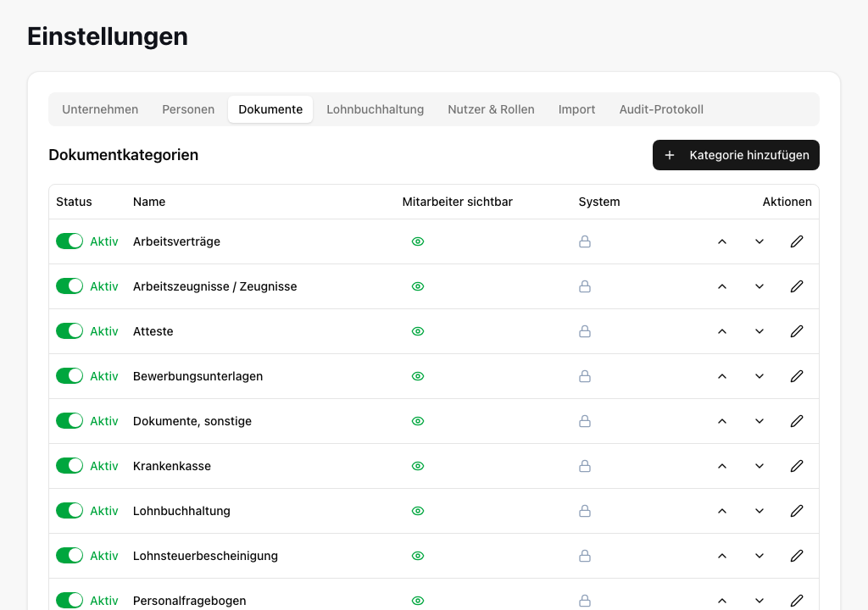This screenshot has height=610, width=868.
Task: Click the system lock on Arbeitszeugnisse / Zeugnisse
Action: click(x=585, y=286)
